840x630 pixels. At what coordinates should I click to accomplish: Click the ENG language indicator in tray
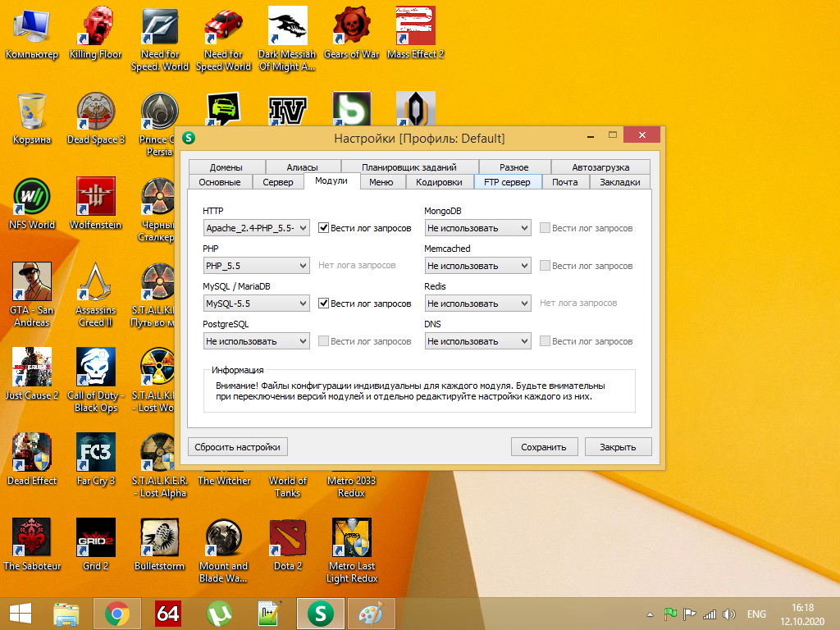click(x=756, y=614)
